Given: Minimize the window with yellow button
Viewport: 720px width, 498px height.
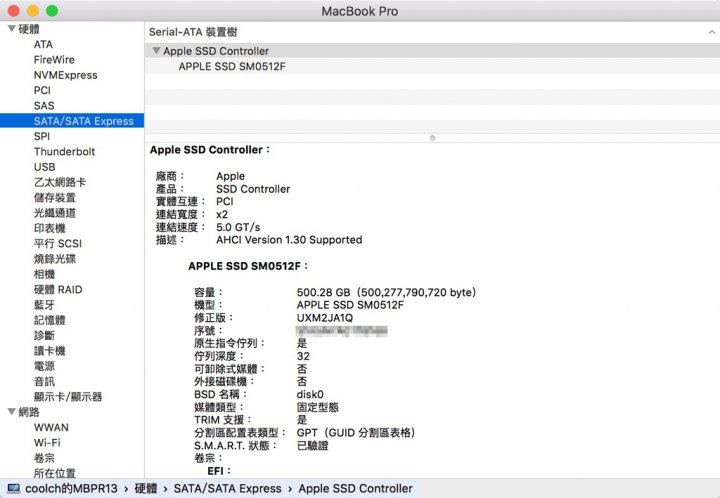Looking at the screenshot, I should point(33,11).
